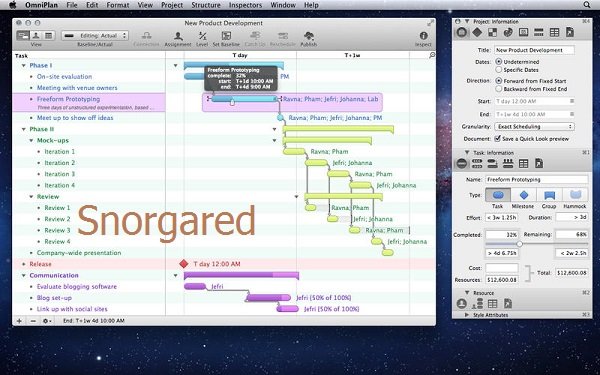Open the File menu
This screenshot has width=600, height=375.
click(x=72, y=5)
